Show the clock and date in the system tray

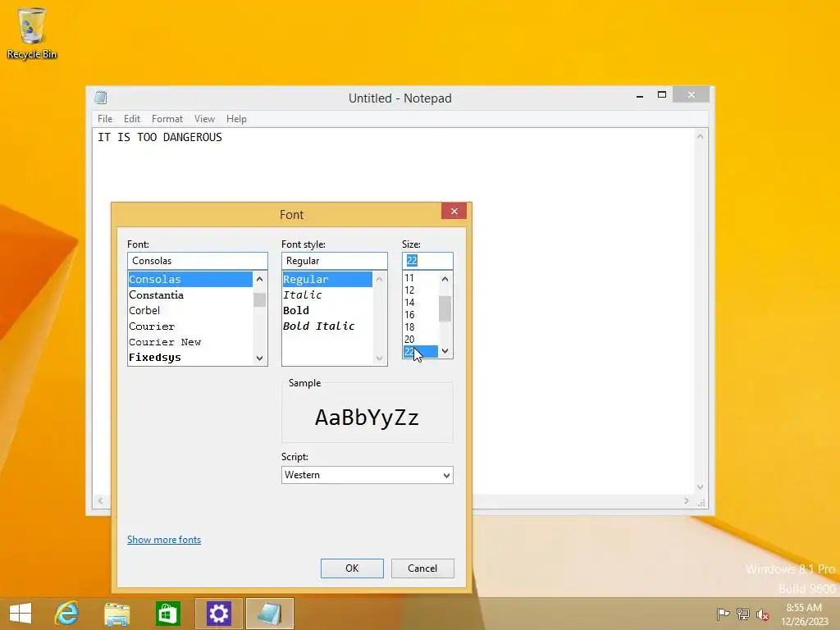pos(804,614)
